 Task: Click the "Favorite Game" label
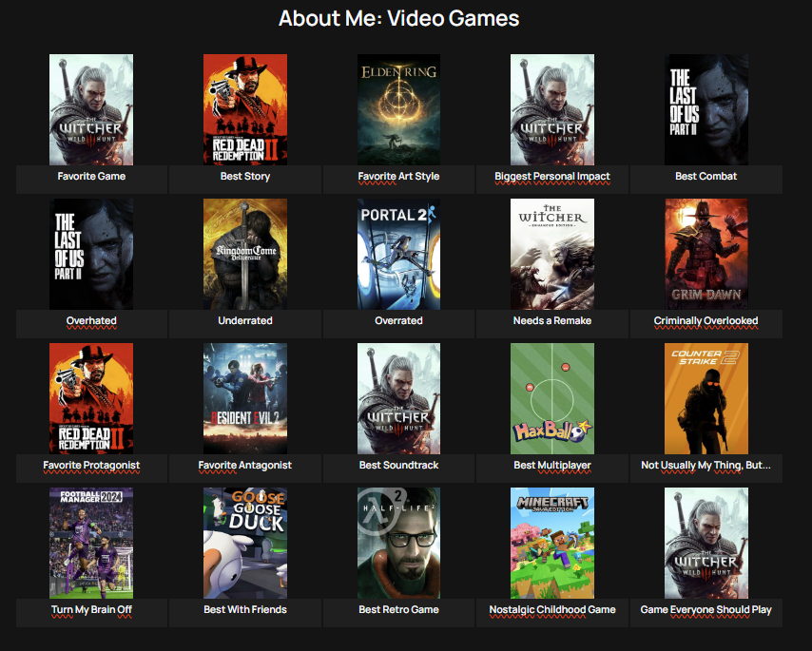[91, 176]
